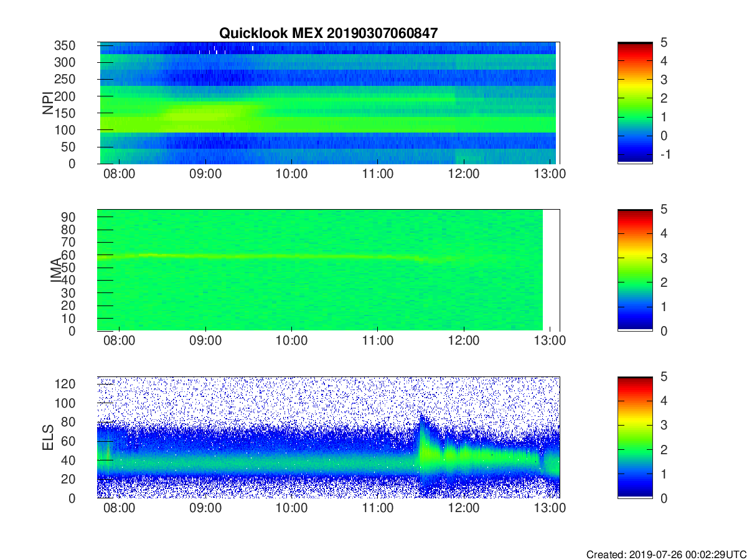
Task: Click the 09:00 label under NPI plot
Action: tap(205, 174)
